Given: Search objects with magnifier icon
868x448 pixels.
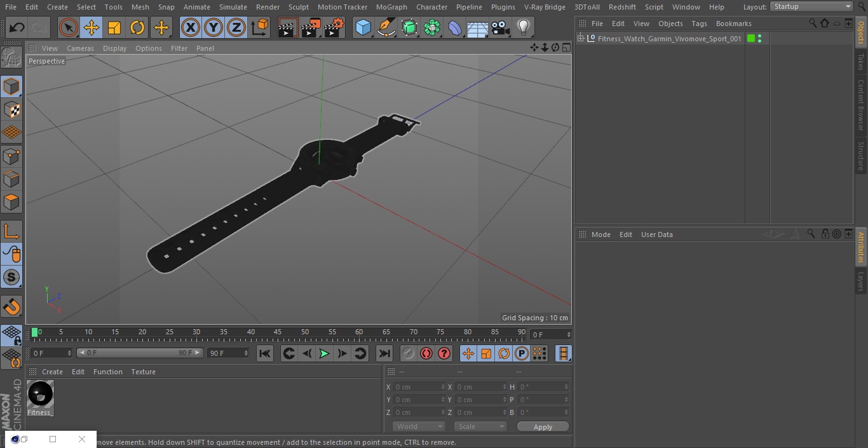Looking at the screenshot, I should (x=813, y=24).
